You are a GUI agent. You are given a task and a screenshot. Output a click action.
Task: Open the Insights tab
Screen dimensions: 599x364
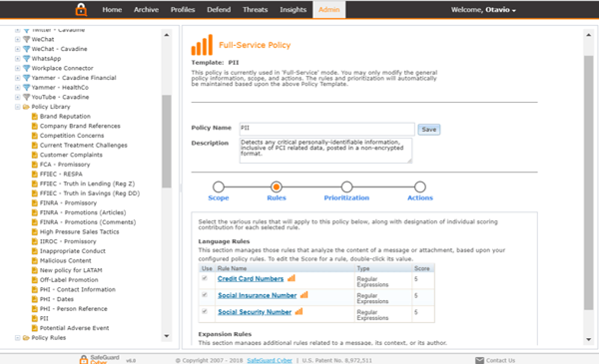tap(293, 10)
